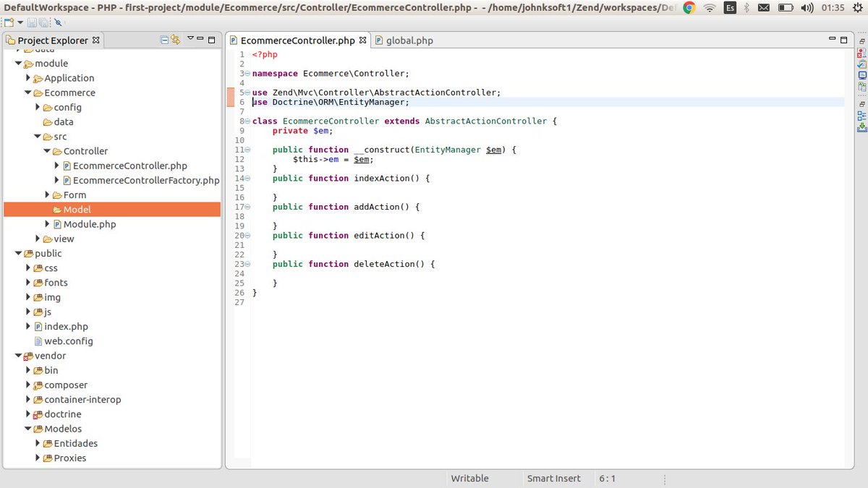Select the doctrine folder
Image resolution: width=868 pixels, height=488 pixels.
pyautogui.click(x=63, y=414)
